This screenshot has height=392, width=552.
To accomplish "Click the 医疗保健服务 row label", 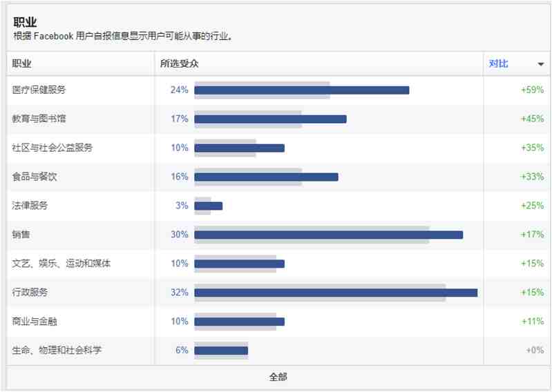I will pos(39,90).
